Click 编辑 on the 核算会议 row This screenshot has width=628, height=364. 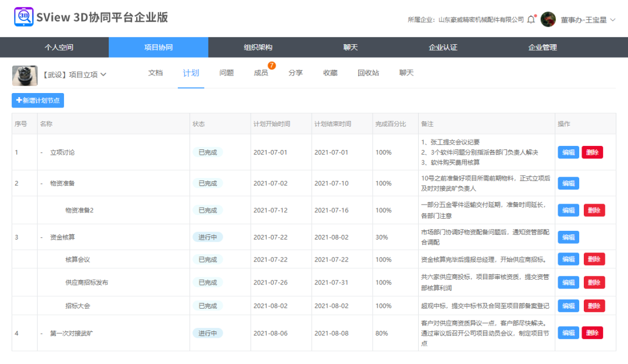click(568, 259)
